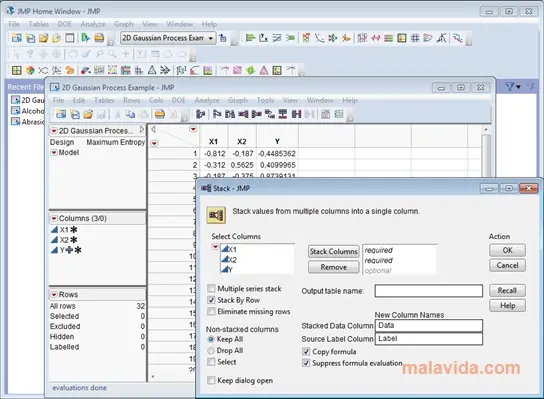
Task: Click the Run Script icon in home toolbar
Action: tap(85, 37)
